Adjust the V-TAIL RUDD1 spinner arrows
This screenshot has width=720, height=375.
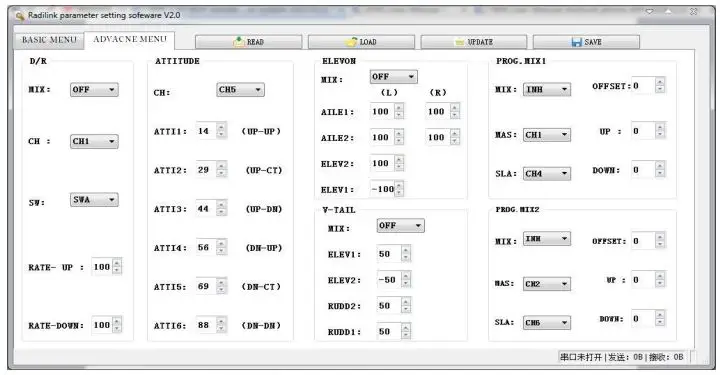[x=406, y=331]
